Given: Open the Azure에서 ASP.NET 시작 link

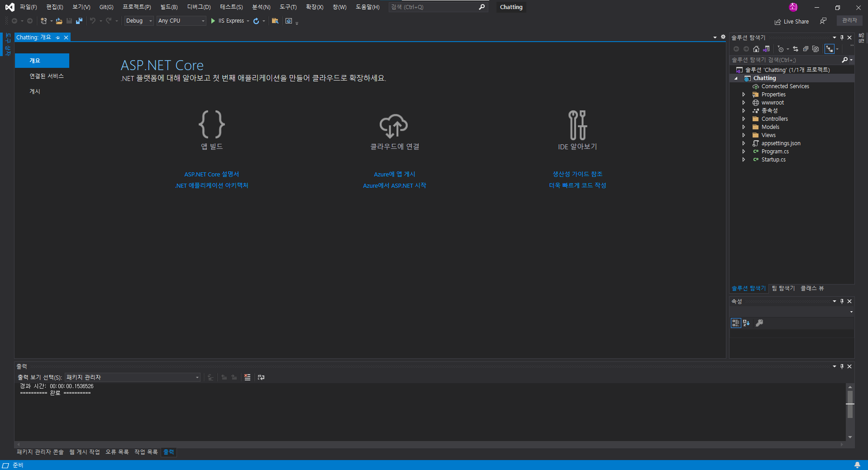Looking at the screenshot, I should 394,185.
